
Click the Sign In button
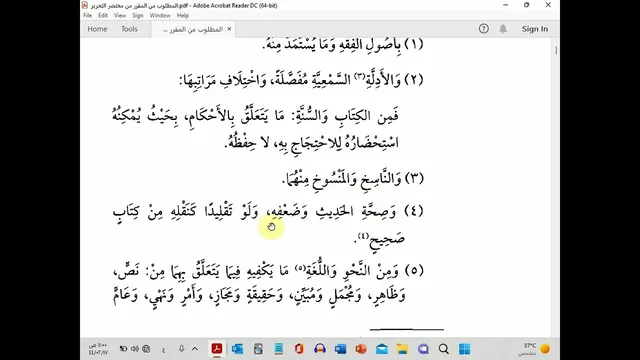(535, 29)
